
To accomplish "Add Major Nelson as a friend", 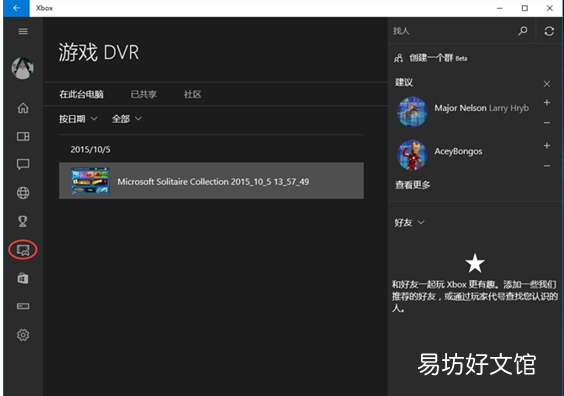I will tap(547, 103).
